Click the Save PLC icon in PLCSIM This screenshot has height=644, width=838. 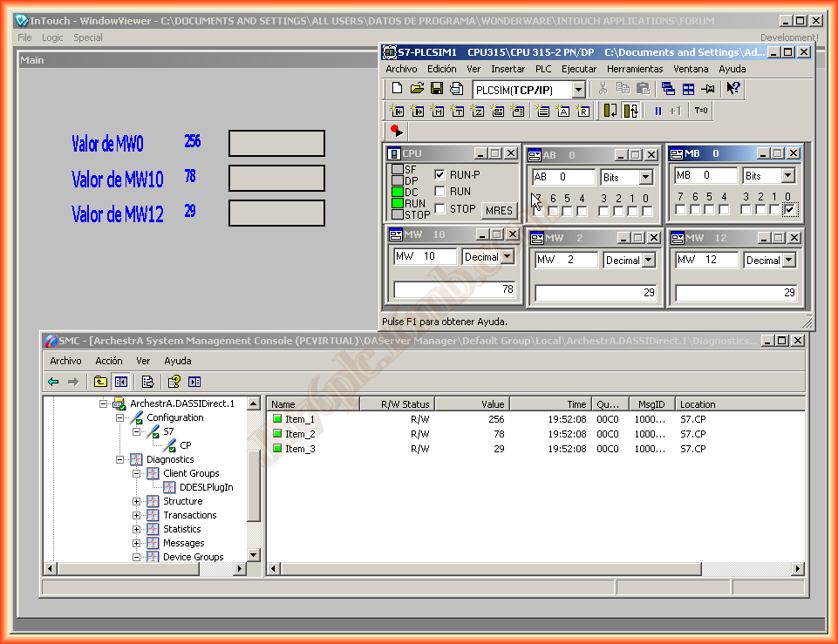[x=437, y=89]
